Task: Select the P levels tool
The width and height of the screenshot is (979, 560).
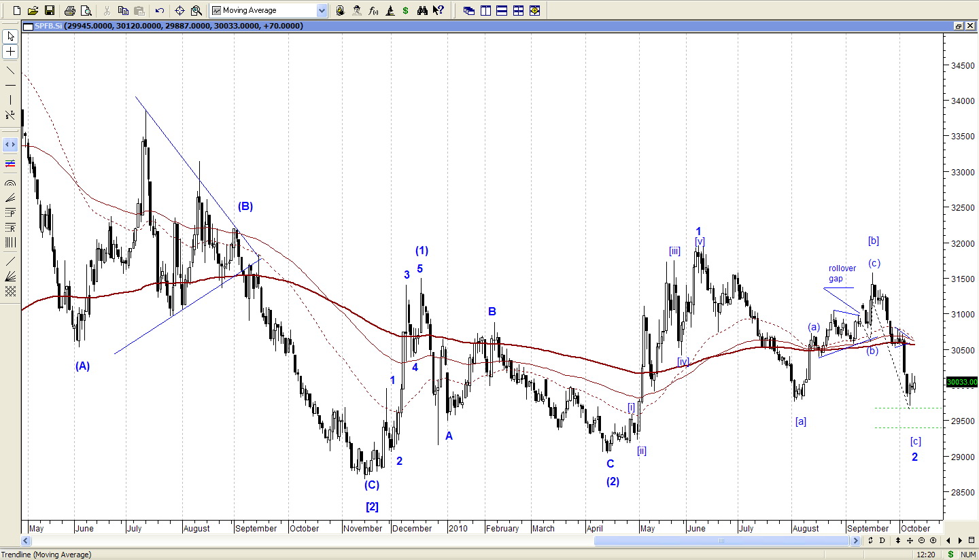Action: (x=10, y=213)
